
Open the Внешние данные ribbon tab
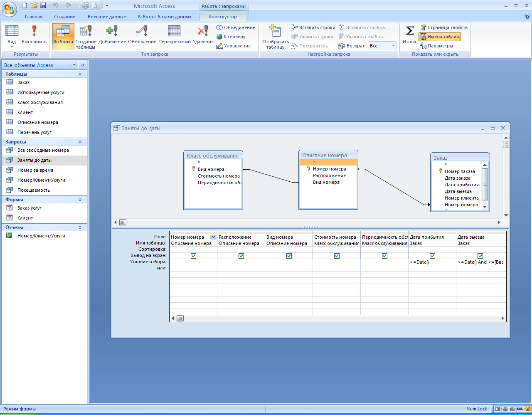pos(107,17)
